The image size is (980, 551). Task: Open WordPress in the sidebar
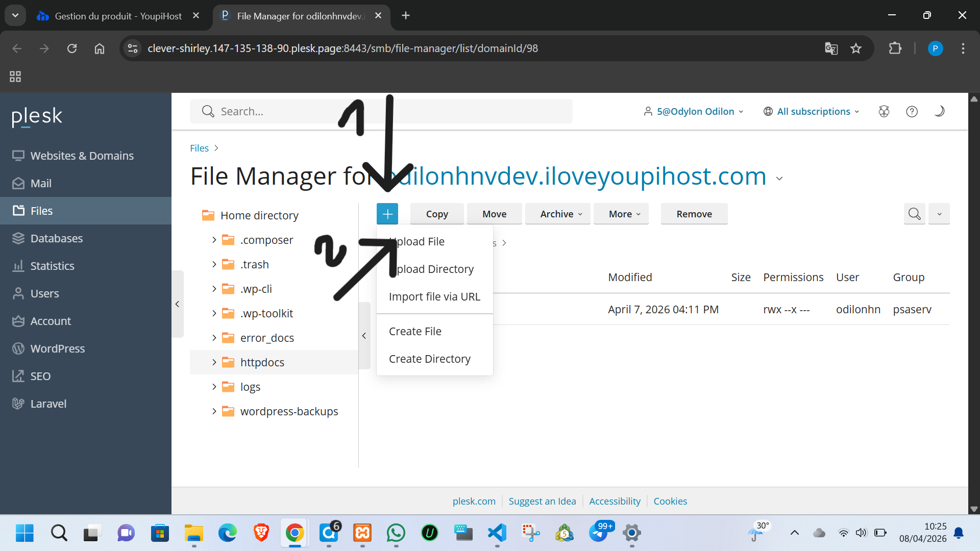point(57,348)
